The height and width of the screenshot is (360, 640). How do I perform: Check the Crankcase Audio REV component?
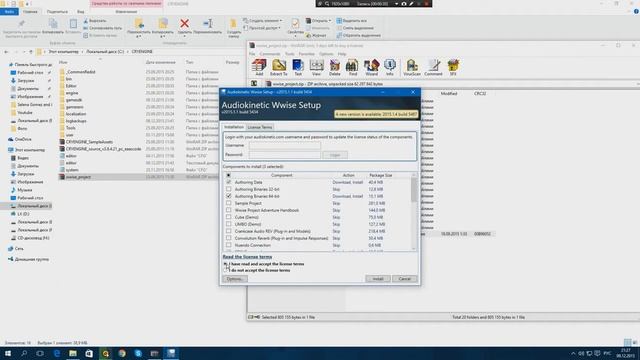229,231
